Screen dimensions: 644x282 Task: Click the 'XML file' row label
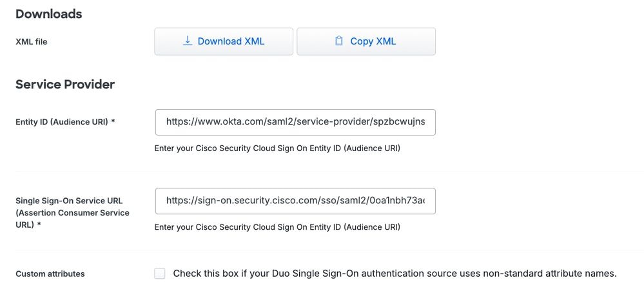tap(31, 42)
